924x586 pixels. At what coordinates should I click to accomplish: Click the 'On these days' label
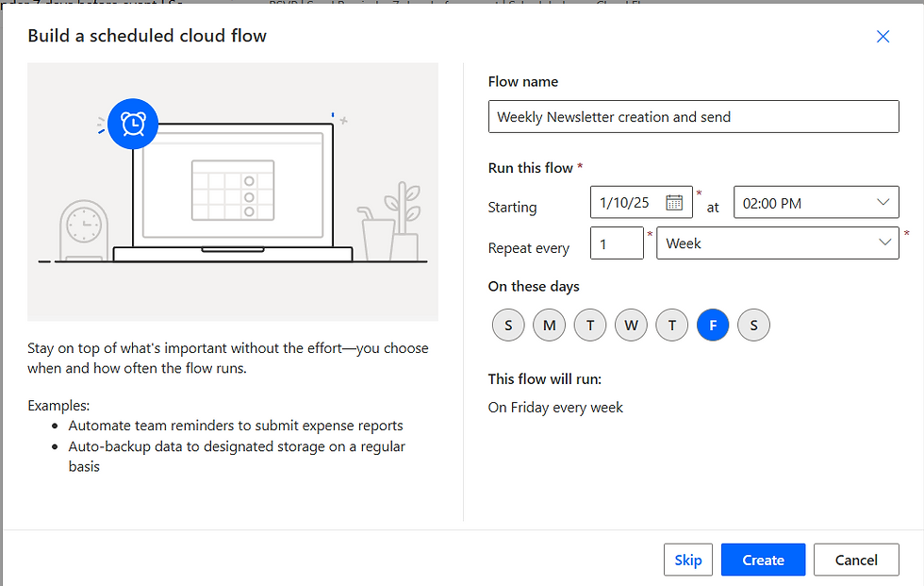click(x=534, y=287)
